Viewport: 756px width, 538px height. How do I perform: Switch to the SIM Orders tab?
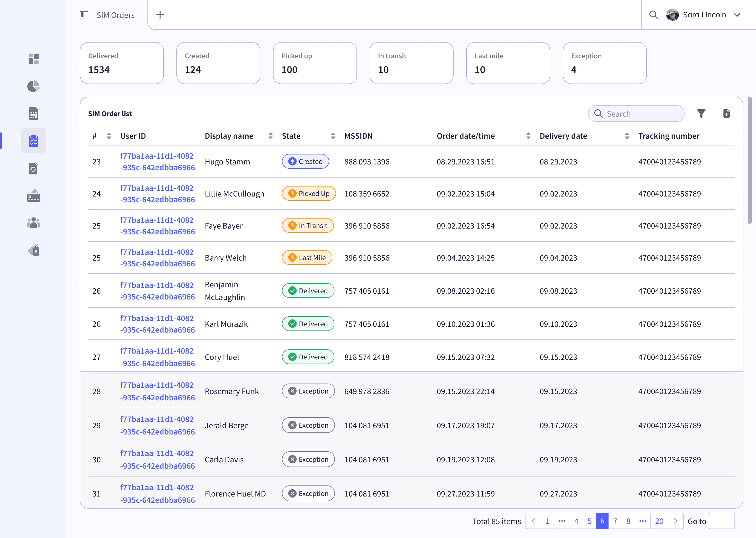tap(115, 15)
